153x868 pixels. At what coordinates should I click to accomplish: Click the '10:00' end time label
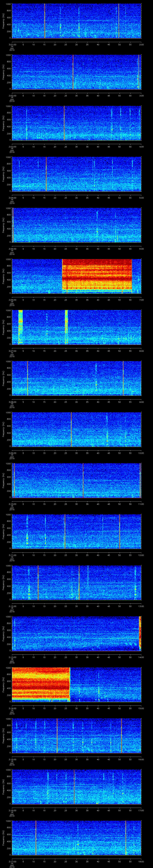click(x=141, y=453)
